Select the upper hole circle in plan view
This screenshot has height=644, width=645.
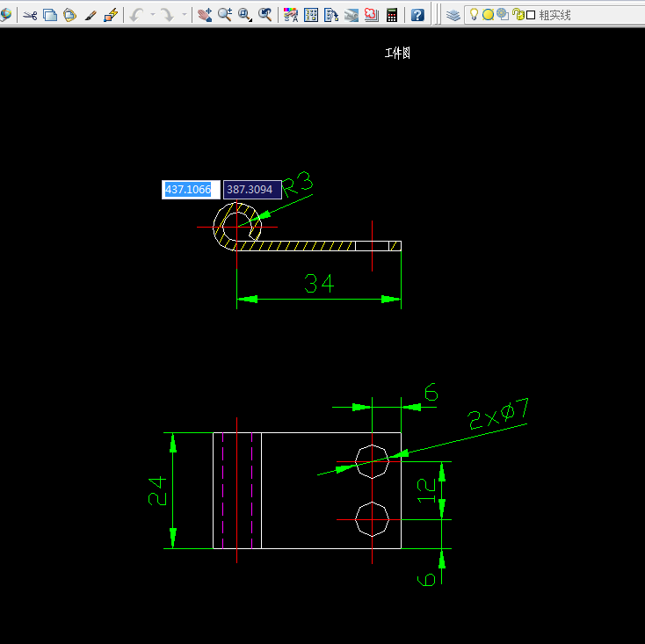point(372,461)
